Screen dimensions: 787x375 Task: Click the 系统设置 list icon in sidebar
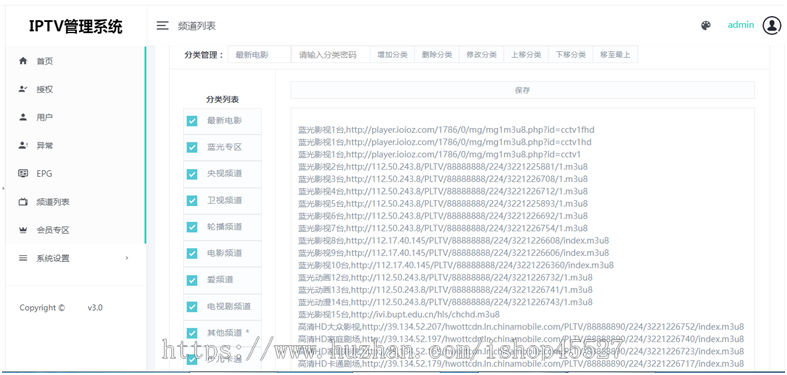point(23,258)
